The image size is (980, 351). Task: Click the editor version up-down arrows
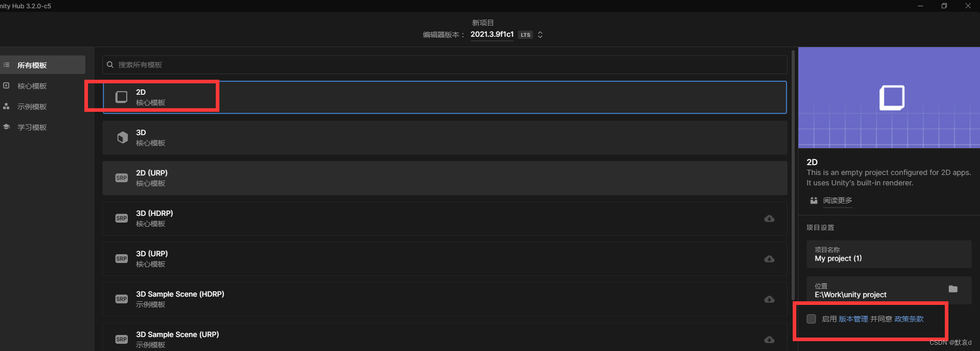click(540, 35)
